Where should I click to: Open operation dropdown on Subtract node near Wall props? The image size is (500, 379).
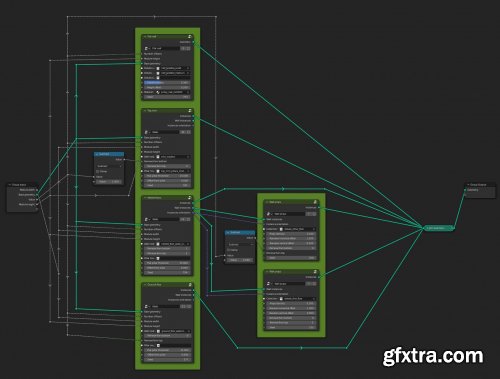[x=240, y=244]
